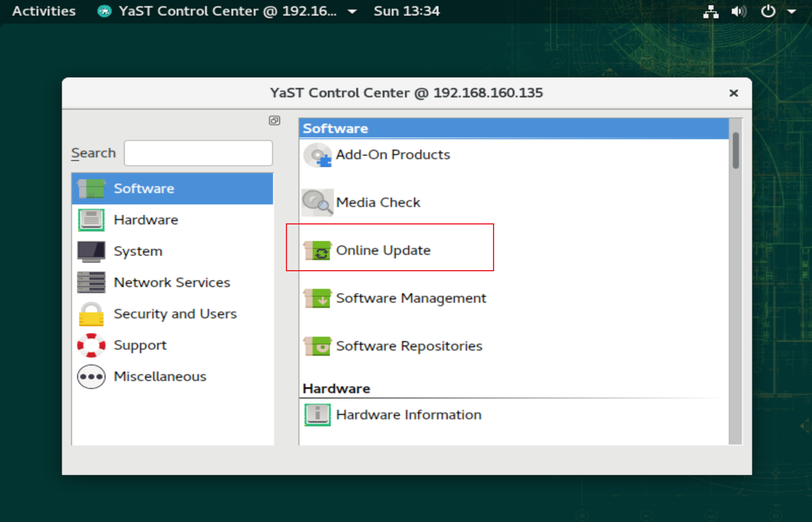Open the Software Repositories icon
Image resolution: width=812 pixels, height=522 pixels.
click(317, 346)
